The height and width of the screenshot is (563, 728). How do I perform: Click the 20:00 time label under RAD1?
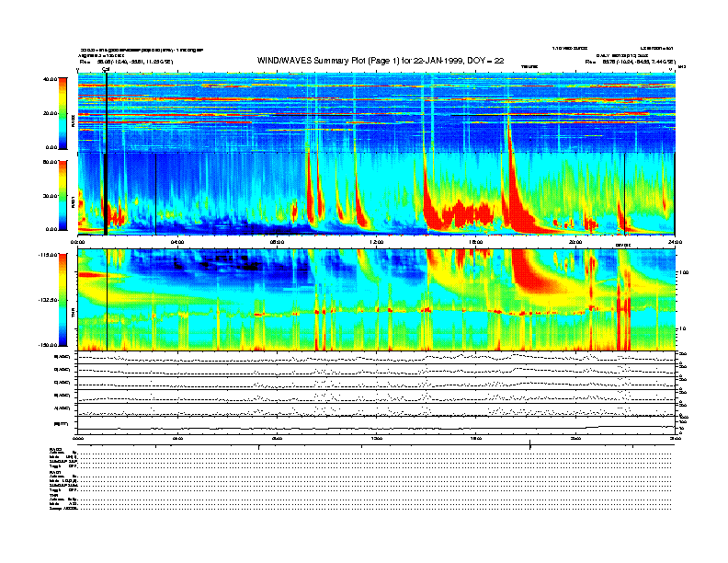pyautogui.click(x=575, y=242)
